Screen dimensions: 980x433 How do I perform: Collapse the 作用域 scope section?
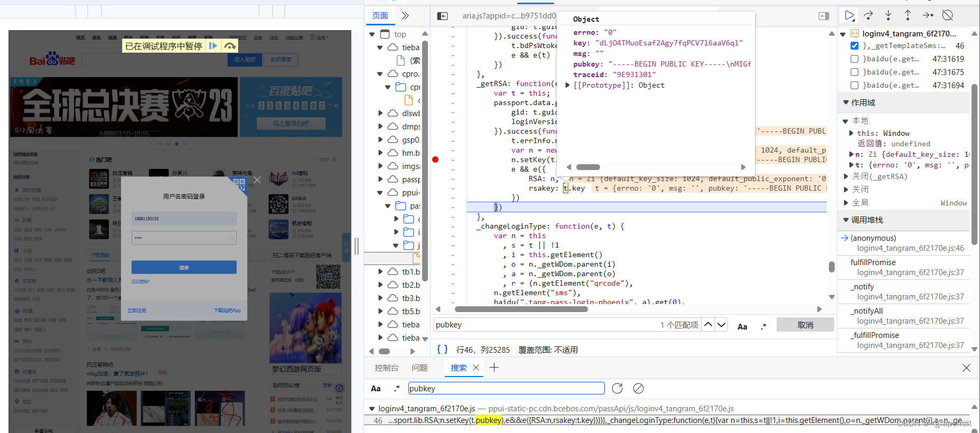846,102
